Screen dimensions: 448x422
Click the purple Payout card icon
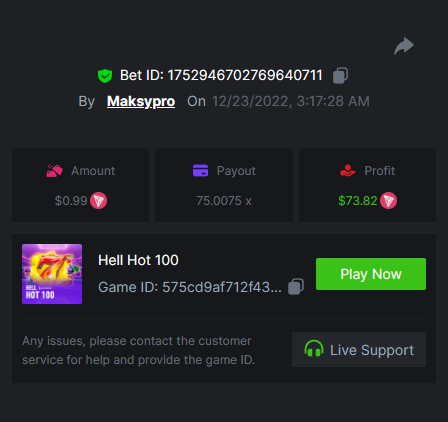pyautogui.click(x=200, y=170)
